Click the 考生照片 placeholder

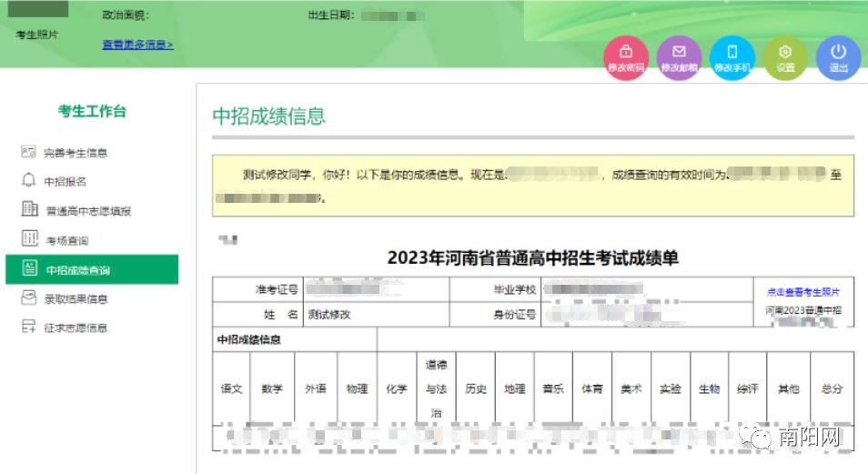[37, 35]
